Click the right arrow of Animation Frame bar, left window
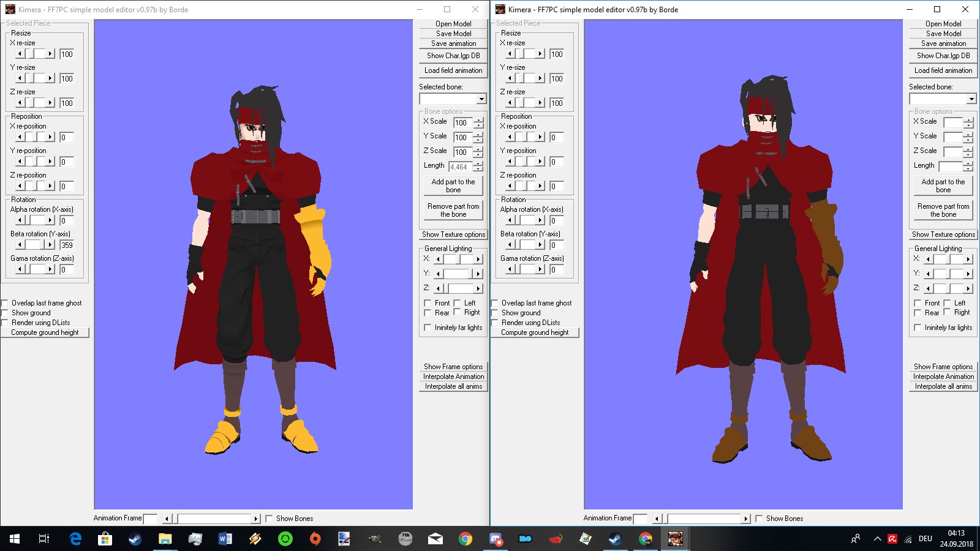980x551 pixels. 256,519
